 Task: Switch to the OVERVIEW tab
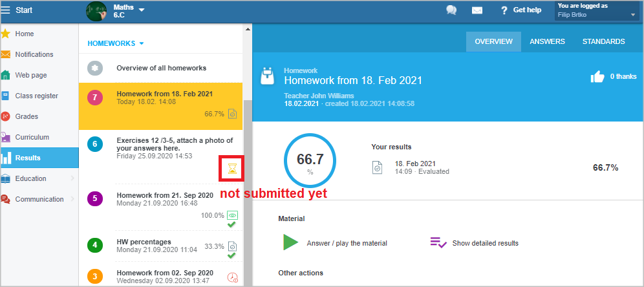[x=494, y=41]
